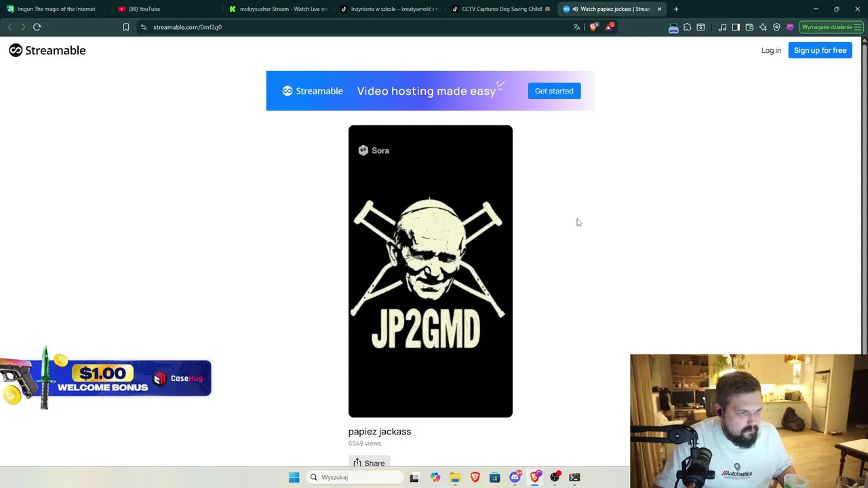The image size is (868, 488).
Task: Open the Leo AI sparkle icon
Action: point(763,27)
